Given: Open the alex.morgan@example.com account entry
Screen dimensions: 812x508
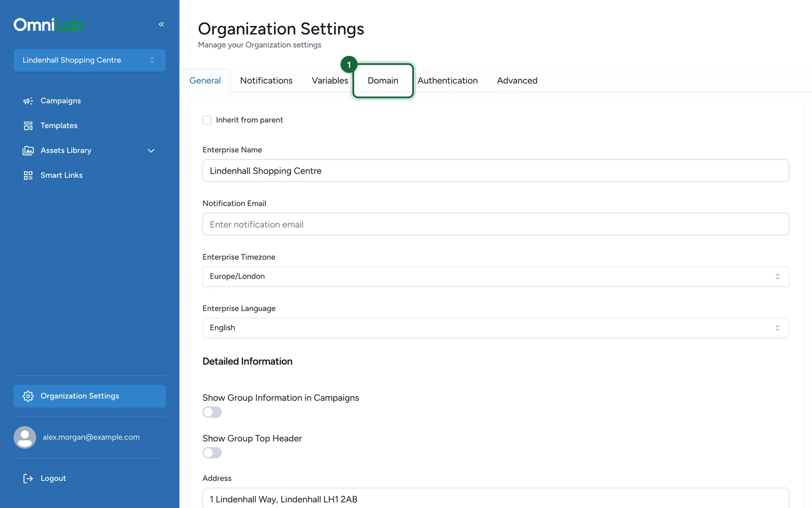Looking at the screenshot, I should (x=89, y=437).
